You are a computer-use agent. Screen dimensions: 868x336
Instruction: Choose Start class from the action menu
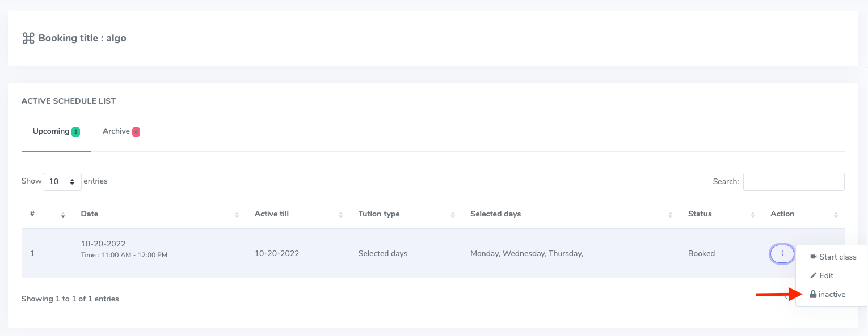(832, 257)
